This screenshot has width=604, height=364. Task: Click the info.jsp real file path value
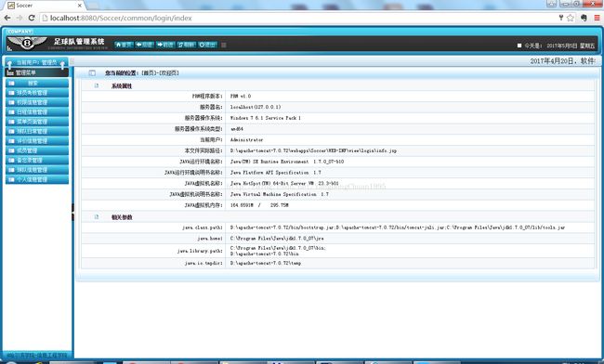coord(313,150)
